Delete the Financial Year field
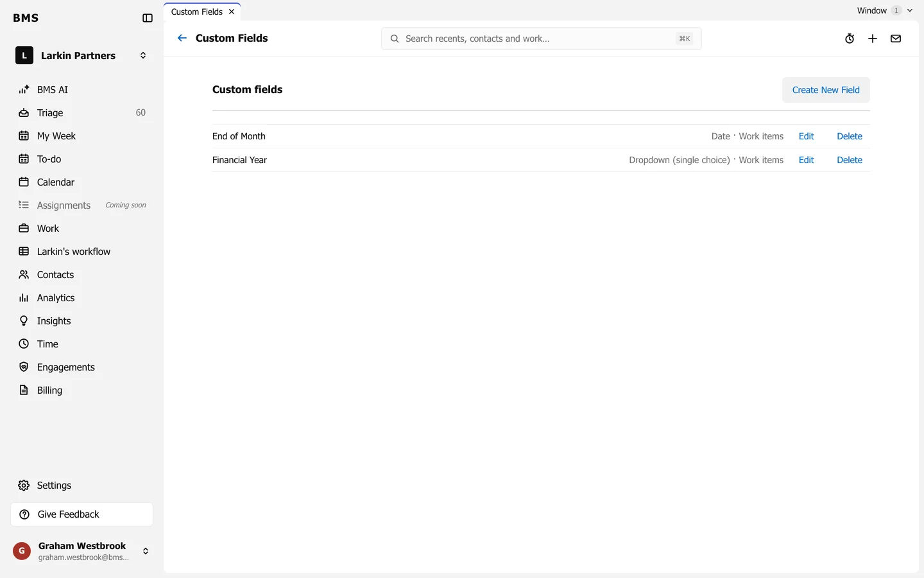The height and width of the screenshot is (578, 924). [850, 160]
